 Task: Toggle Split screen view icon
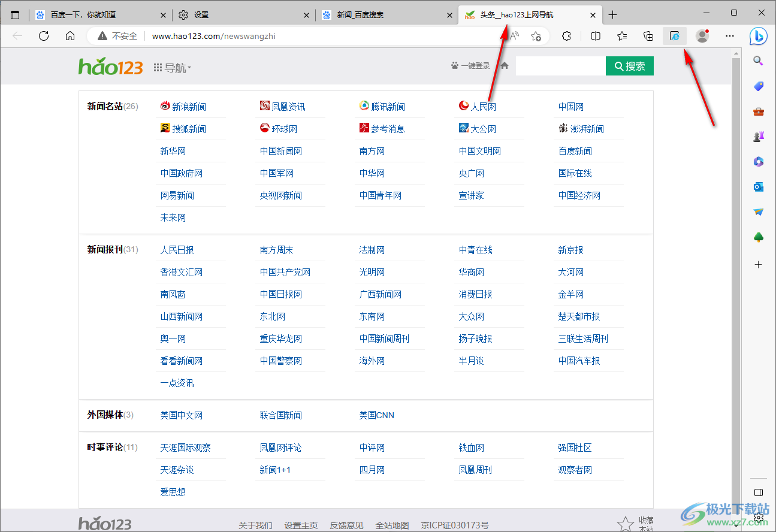(x=596, y=36)
